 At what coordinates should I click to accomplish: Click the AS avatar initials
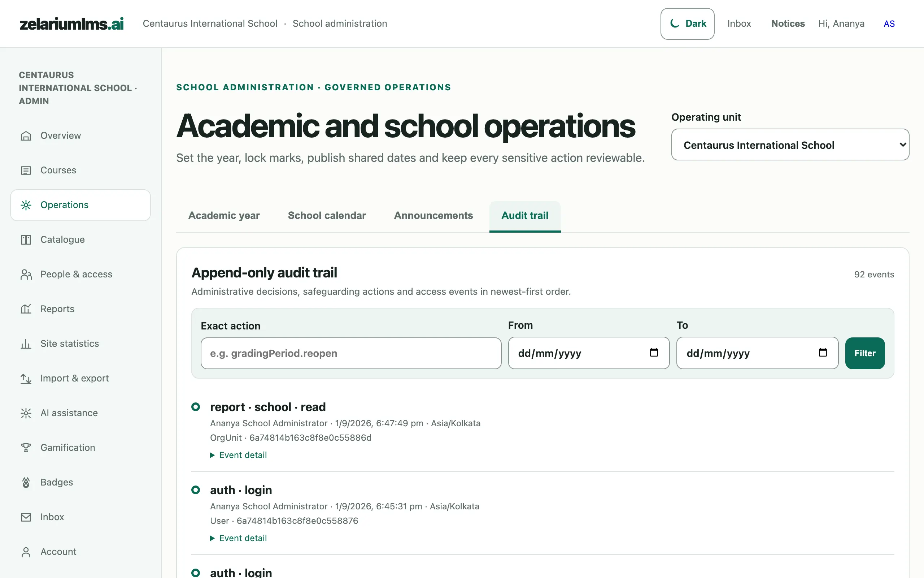pyautogui.click(x=889, y=24)
